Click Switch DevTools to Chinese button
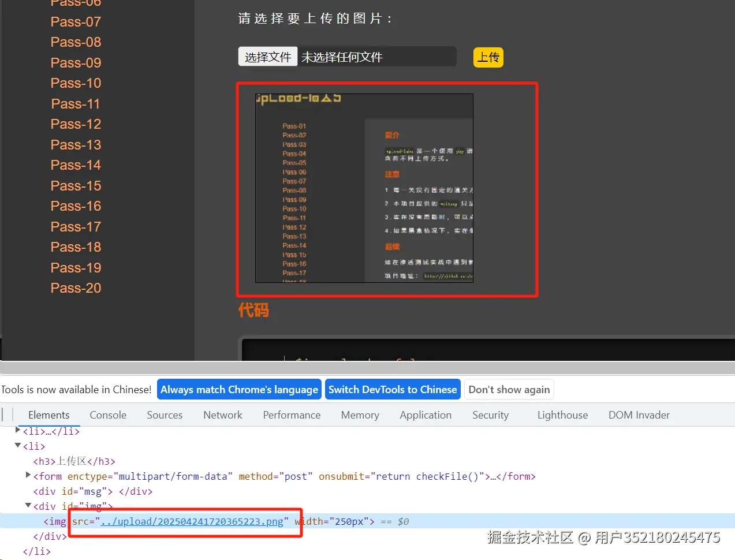Image resolution: width=735 pixels, height=560 pixels. 393,390
